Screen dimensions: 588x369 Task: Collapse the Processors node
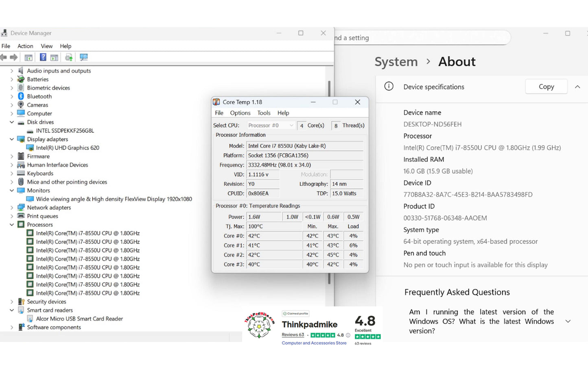click(12, 224)
